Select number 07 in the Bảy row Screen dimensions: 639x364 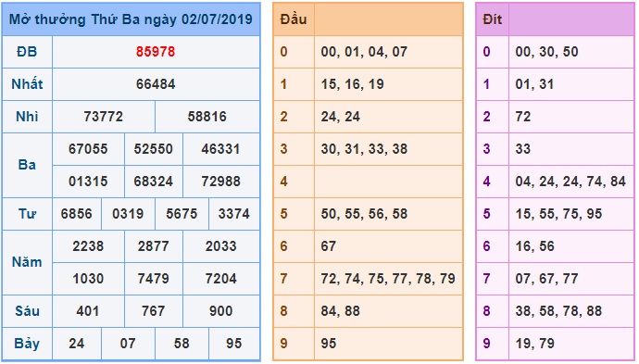128,344
